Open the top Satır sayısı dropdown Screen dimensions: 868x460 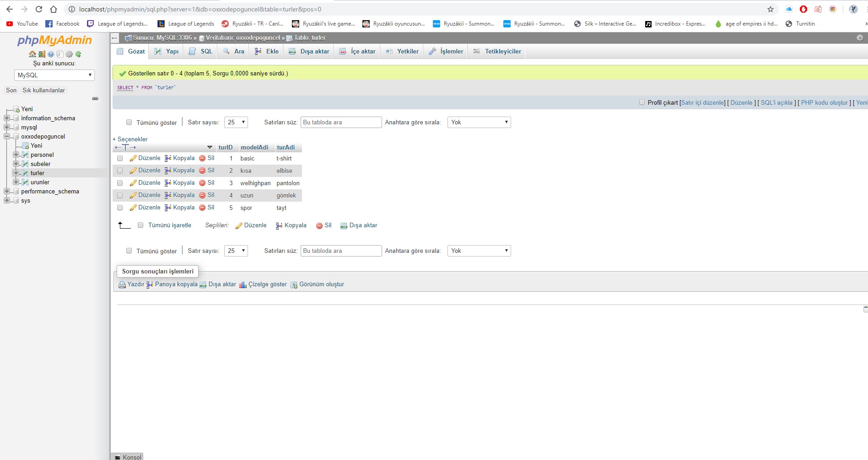point(236,122)
